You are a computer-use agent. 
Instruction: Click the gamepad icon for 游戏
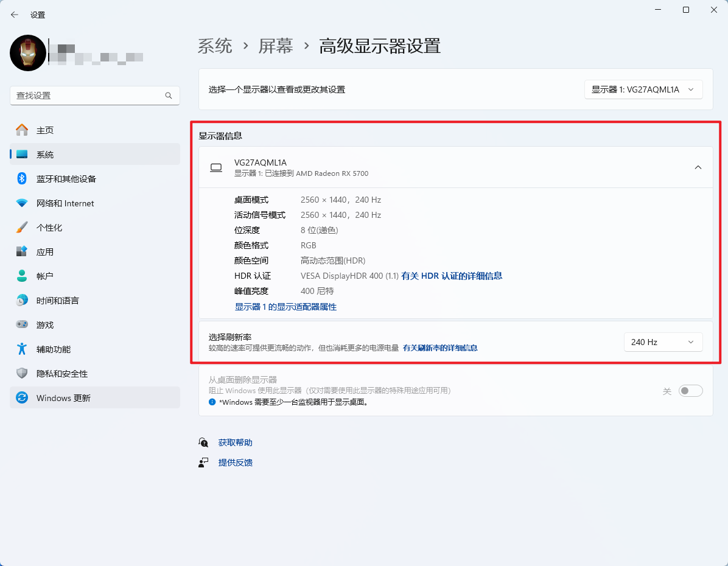pyautogui.click(x=22, y=324)
